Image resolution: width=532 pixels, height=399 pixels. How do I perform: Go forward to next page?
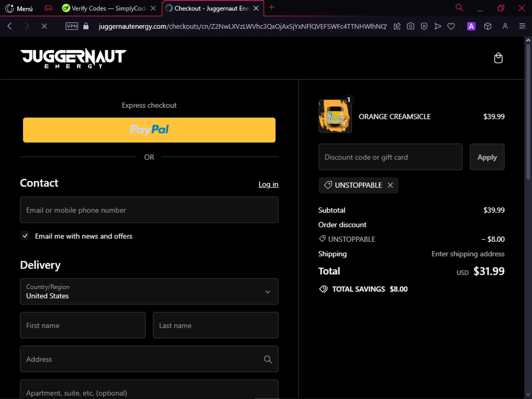[27, 26]
